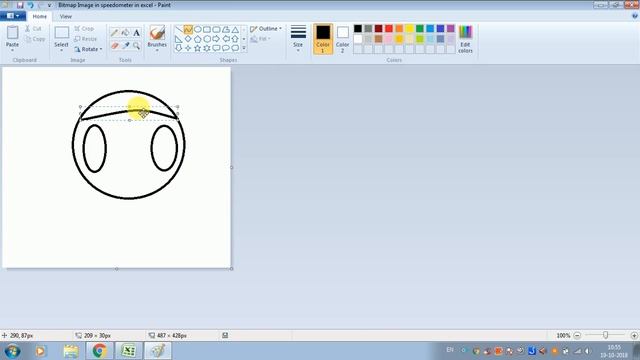640x360 pixels.
Task: Choose the Five-point star shape
Action: [x=198, y=48]
